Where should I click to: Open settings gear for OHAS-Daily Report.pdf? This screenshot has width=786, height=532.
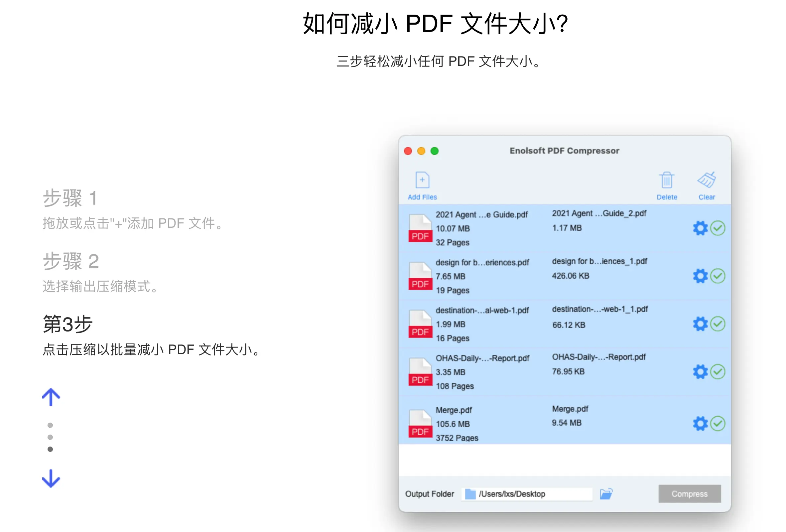(700, 372)
